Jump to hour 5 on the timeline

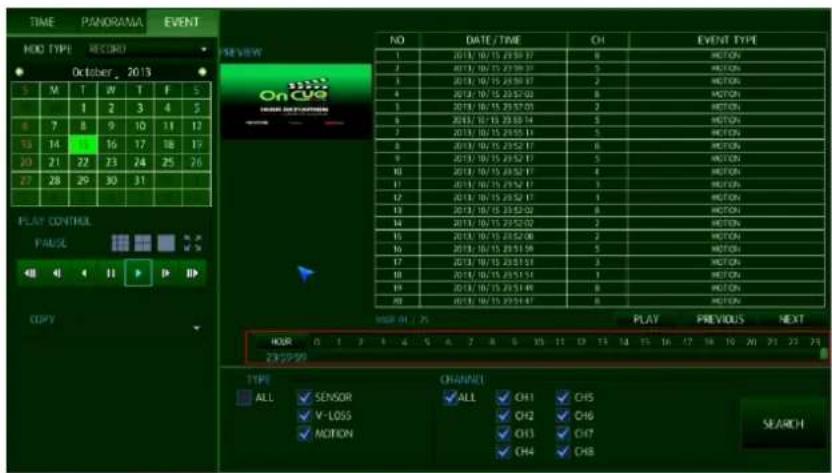tap(427, 342)
